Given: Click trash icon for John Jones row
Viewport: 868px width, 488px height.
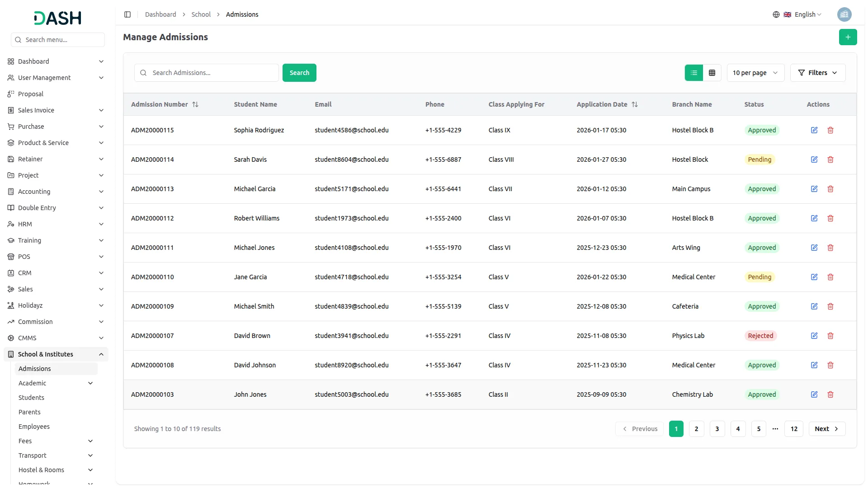Looking at the screenshot, I should click(830, 394).
